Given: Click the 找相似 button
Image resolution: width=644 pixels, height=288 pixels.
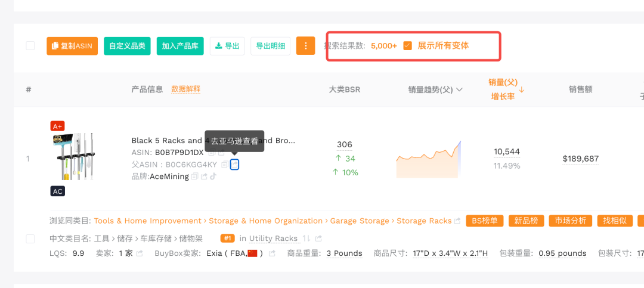Looking at the screenshot, I should tap(615, 221).
